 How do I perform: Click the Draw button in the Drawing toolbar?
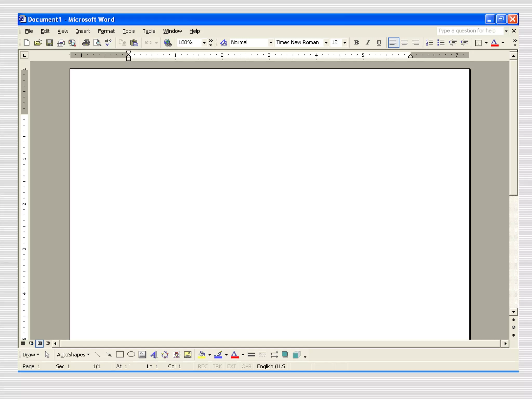[x=31, y=355]
